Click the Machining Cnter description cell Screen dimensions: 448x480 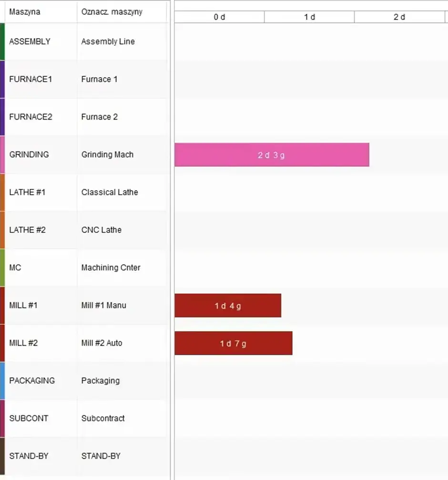[x=111, y=268]
